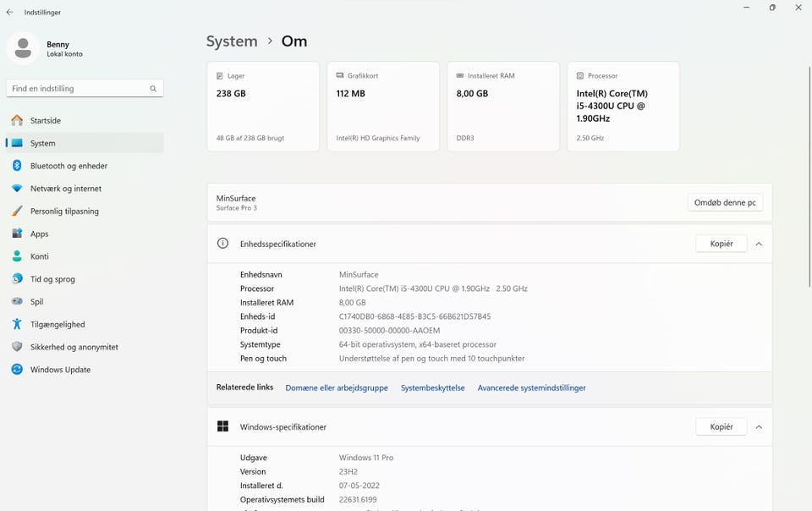Collapse the Windows-specifikationer section

click(759, 427)
